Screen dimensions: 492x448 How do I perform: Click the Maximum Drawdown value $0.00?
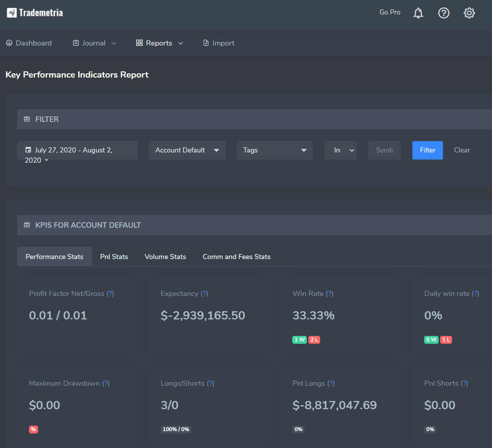(x=45, y=405)
